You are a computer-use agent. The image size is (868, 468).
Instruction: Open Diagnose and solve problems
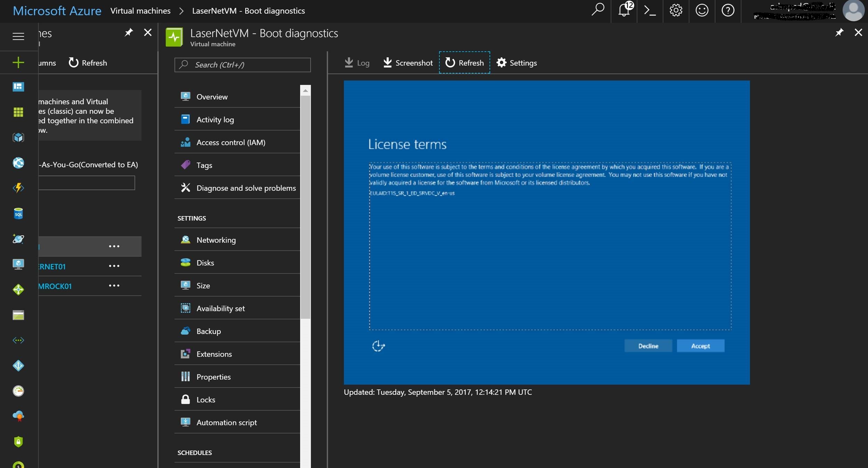(x=237, y=188)
